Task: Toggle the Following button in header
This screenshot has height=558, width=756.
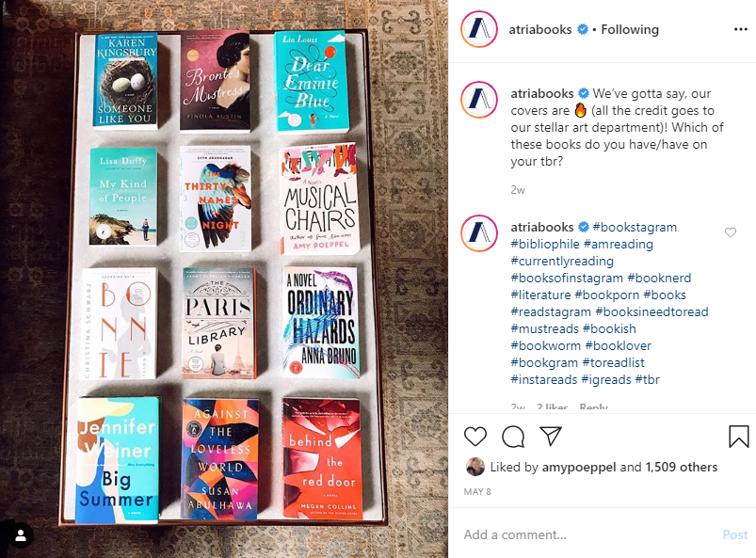Action: (630, 29)
